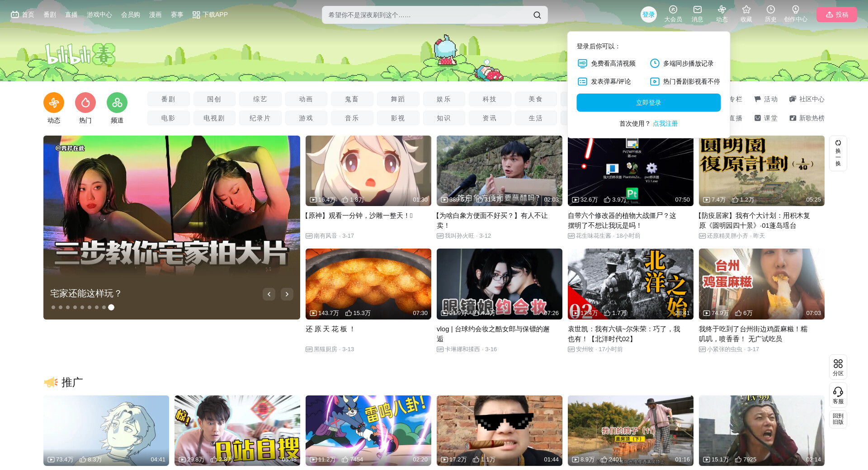The width and height of the screenshot is (868, 470).
Task: Click the search input field
Action: tap(427, 15)
